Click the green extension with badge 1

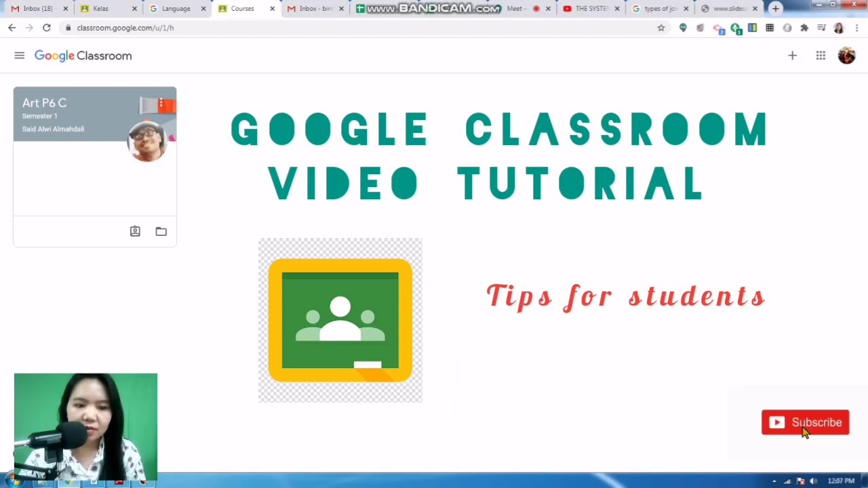(736, 28)
